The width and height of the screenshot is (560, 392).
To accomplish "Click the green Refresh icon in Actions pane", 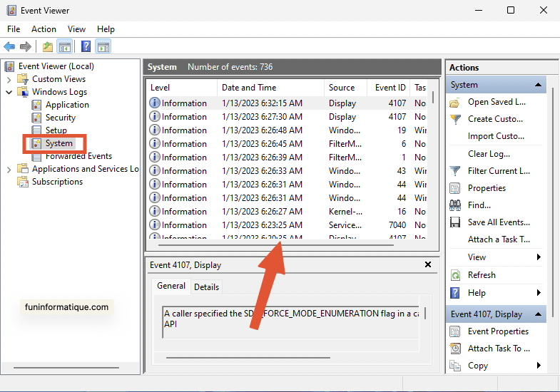I will (x=455, y=275).
